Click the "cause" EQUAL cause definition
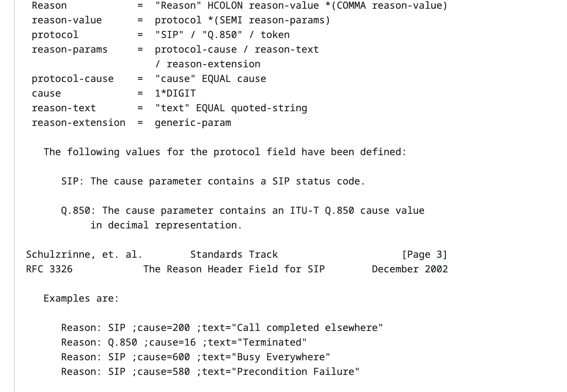 [210, 79]
